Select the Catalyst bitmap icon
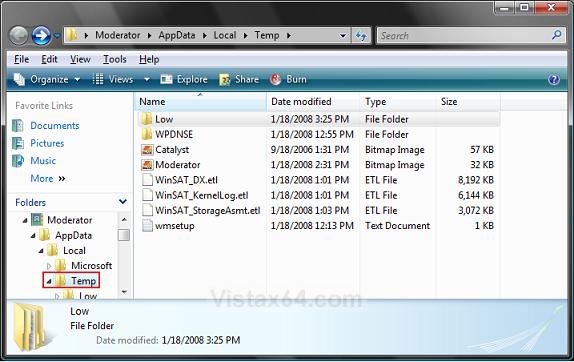 coord(147,149)
